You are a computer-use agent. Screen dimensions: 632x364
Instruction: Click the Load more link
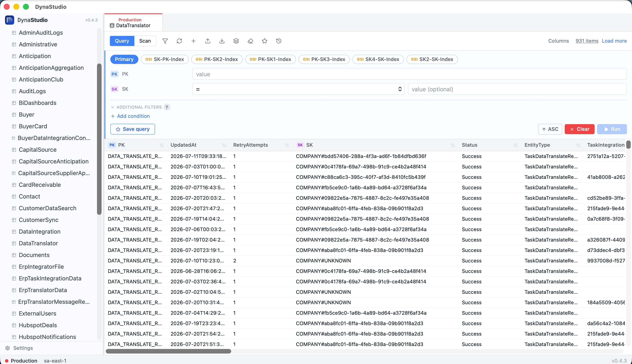coord(614,41)
